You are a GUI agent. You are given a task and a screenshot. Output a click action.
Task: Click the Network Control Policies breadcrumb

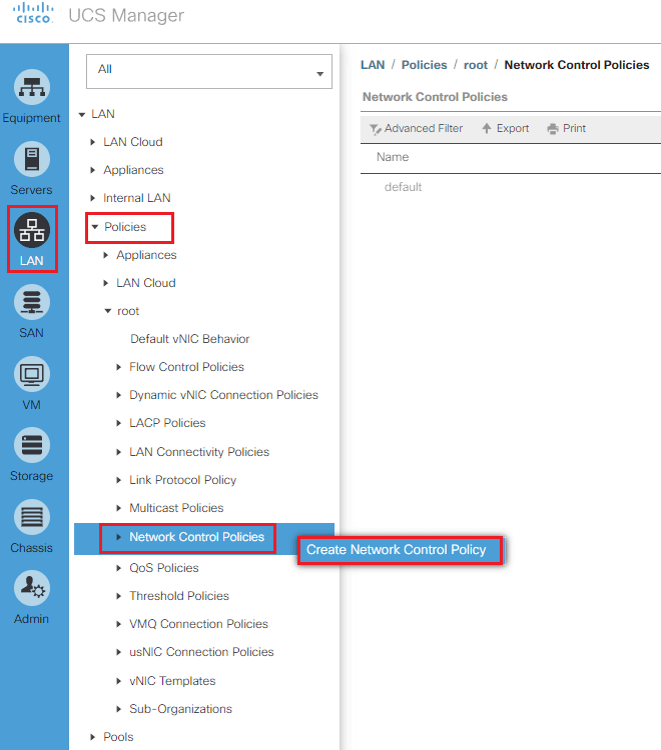577,65
